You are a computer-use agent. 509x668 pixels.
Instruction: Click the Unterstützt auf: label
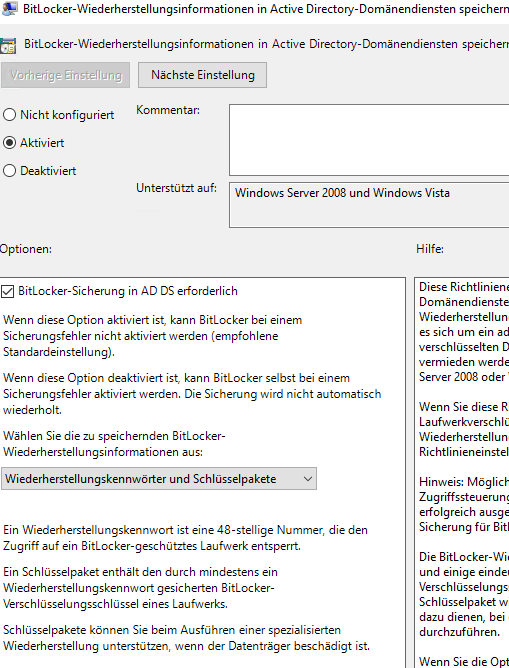click(x=176, y=188)
